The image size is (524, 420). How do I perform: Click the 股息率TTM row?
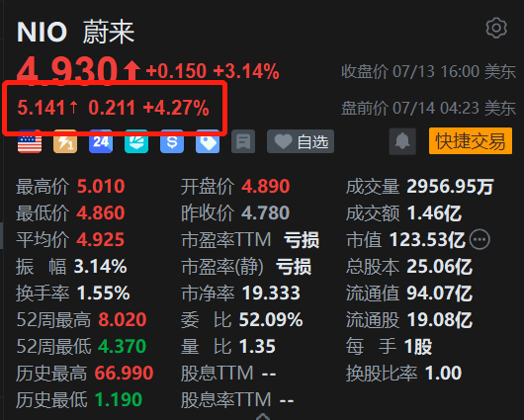click(237, 399)
